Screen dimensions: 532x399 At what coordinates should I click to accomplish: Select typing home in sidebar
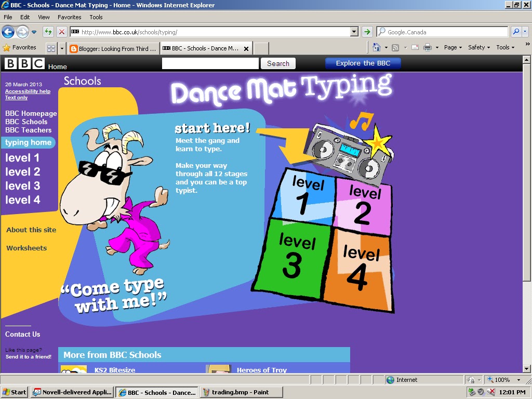click(28, 142)
